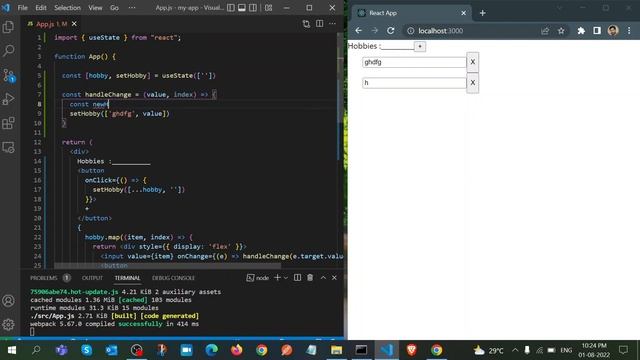
Task: Remove the 'ghdfg' hobby with X
Action: click(x=473, y=62)
